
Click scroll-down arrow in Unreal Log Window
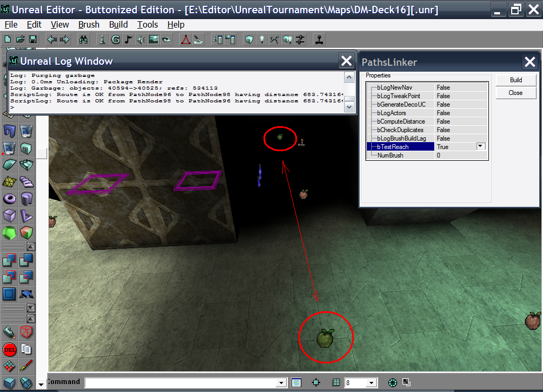pos(349,107)
